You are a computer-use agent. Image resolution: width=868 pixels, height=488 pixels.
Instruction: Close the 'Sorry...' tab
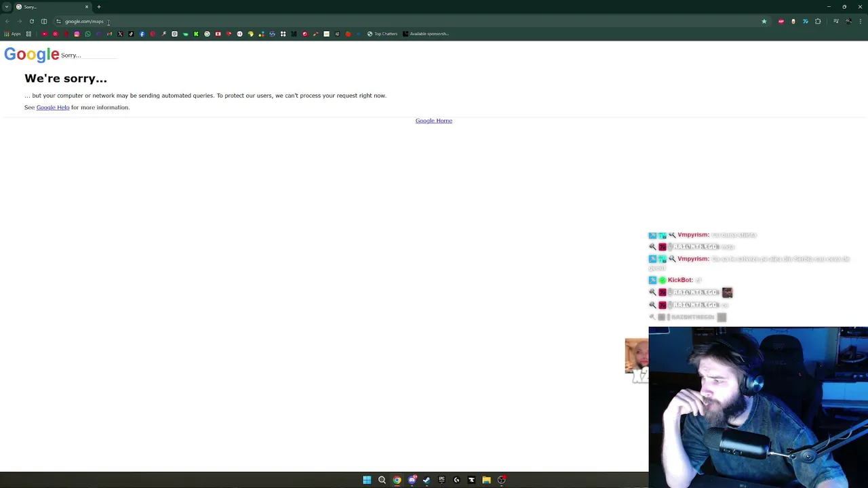[87, 7]
